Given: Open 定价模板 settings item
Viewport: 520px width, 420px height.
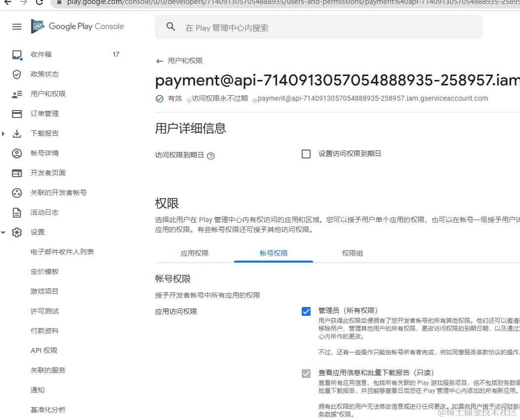Looking at the screenshot, I should click(x=44, y=271).
